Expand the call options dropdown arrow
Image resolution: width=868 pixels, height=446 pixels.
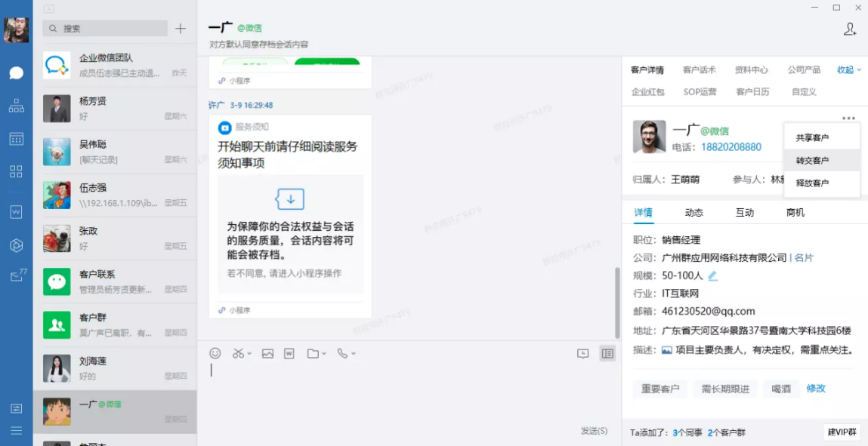(354, 354)
